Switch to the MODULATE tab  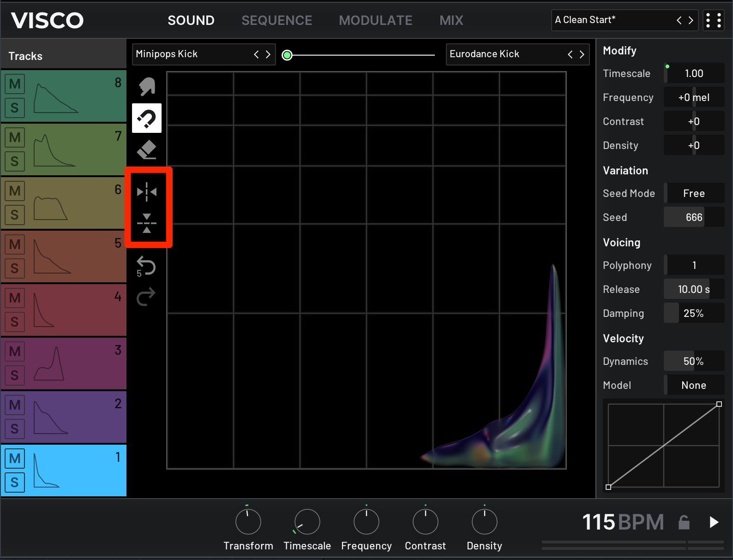376,20
